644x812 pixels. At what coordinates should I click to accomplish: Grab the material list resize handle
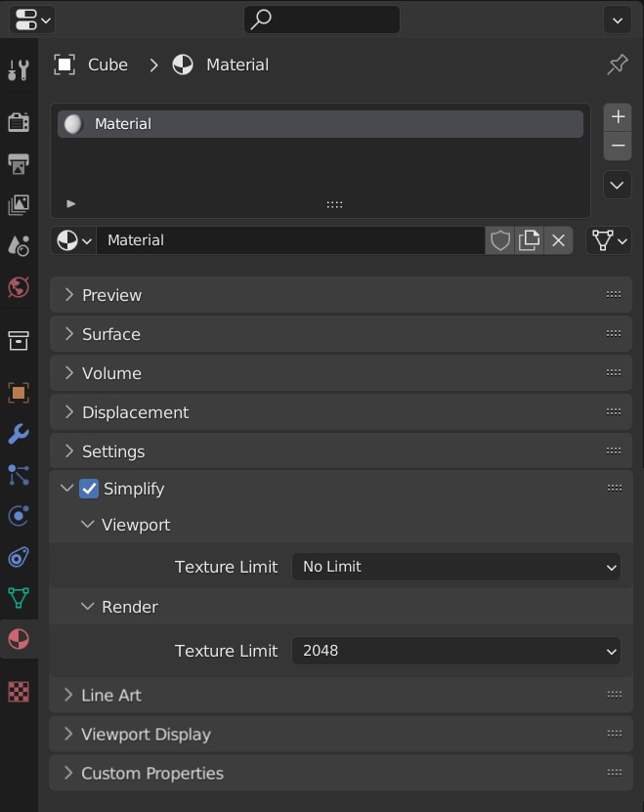point(334,204)
